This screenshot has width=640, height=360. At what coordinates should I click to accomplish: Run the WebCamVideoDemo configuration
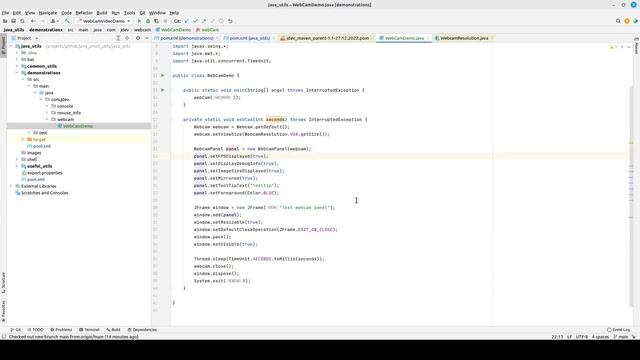coord(139,21)
